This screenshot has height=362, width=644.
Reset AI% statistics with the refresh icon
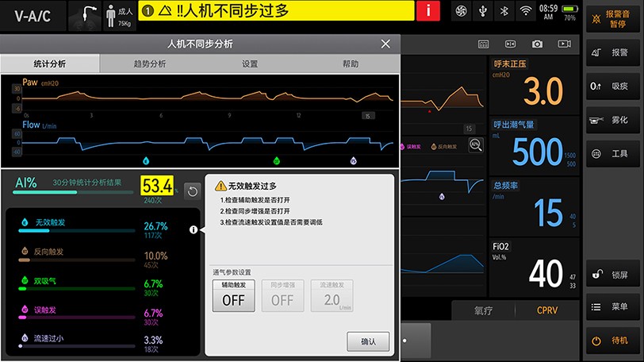tap(192, 191)
